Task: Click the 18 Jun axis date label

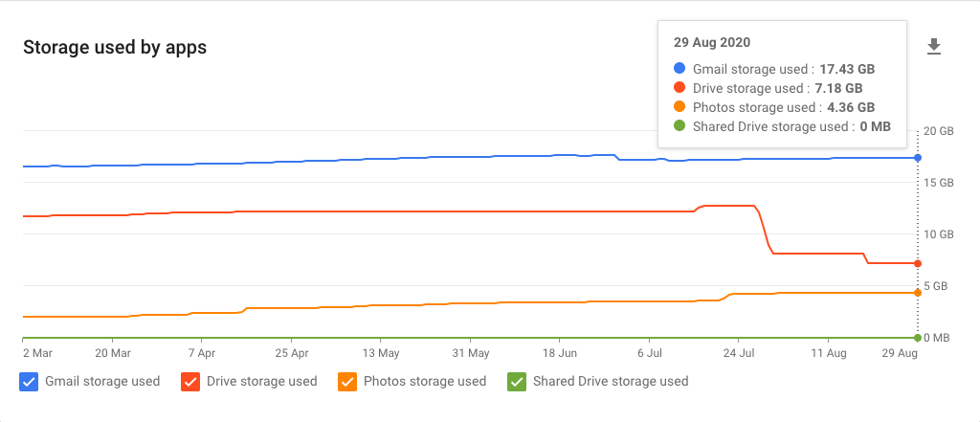Action: pos(559,353)
